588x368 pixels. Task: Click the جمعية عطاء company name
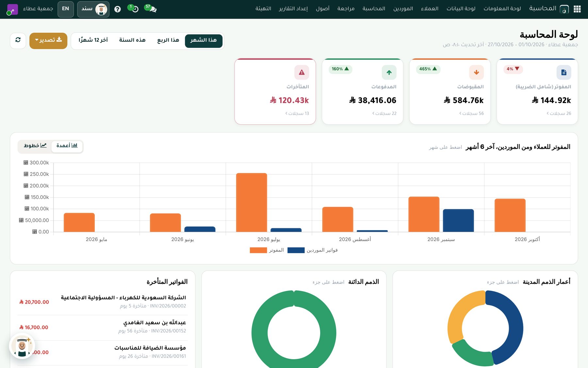(38, 9)
